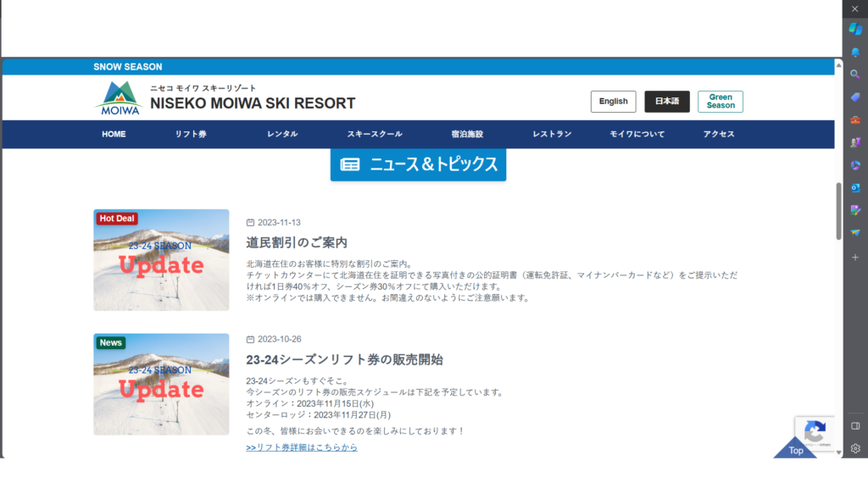
Task: Open the 道民割引のご案内 article title
Action: click(297, 242)
